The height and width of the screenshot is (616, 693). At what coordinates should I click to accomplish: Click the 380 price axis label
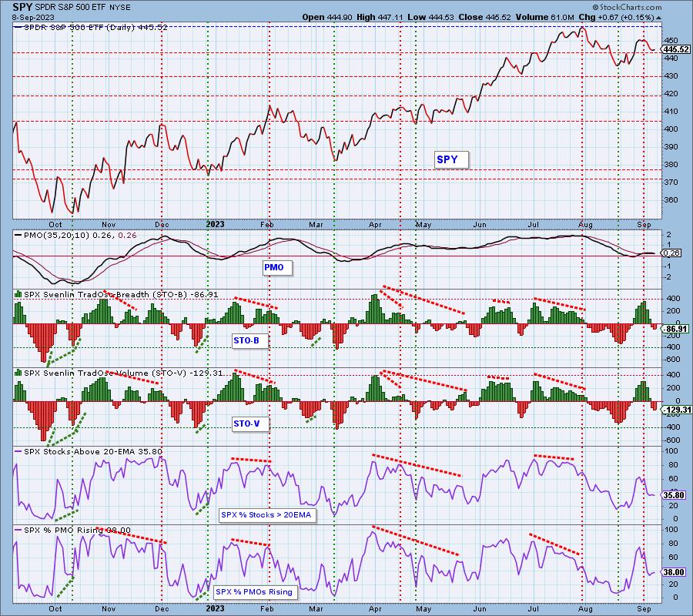point(671,164)
